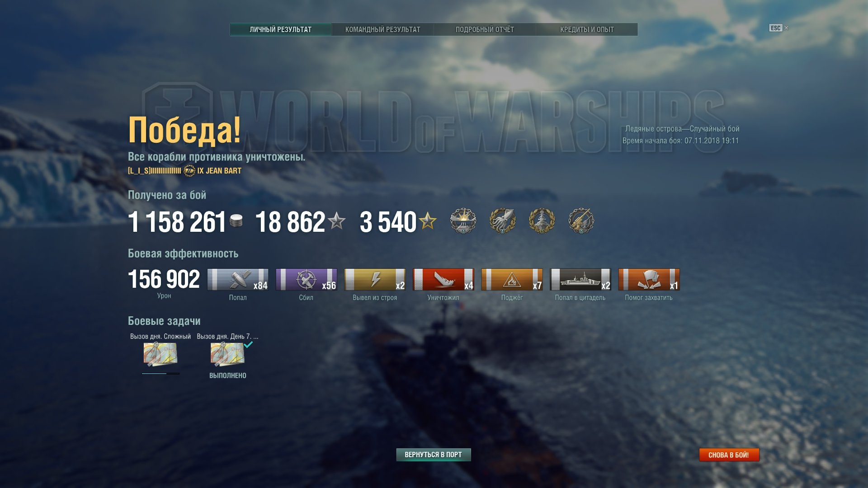Click the Вернуться в порт button

tap(434, 455)
